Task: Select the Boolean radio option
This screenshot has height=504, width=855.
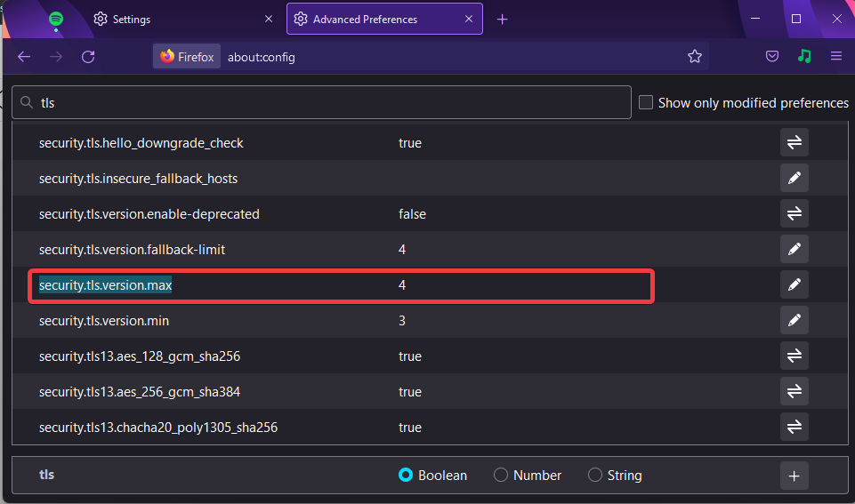Action: pyautogui.click(x=406, y=476)
